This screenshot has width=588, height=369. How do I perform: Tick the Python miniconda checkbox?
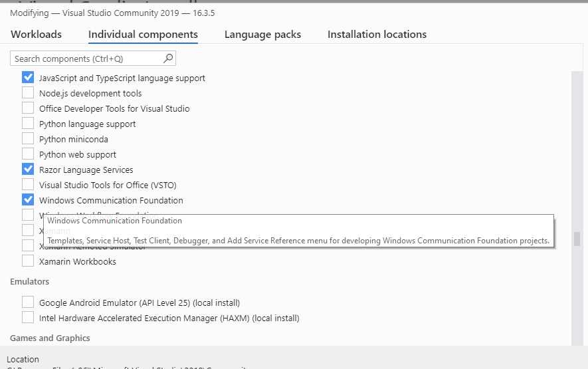(28, 139)
